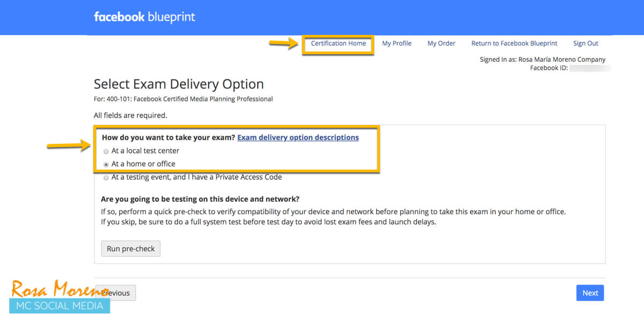Click the blurred Facebook ID value
This screenshot has width=644, height=322.
[x=589, y=68]
